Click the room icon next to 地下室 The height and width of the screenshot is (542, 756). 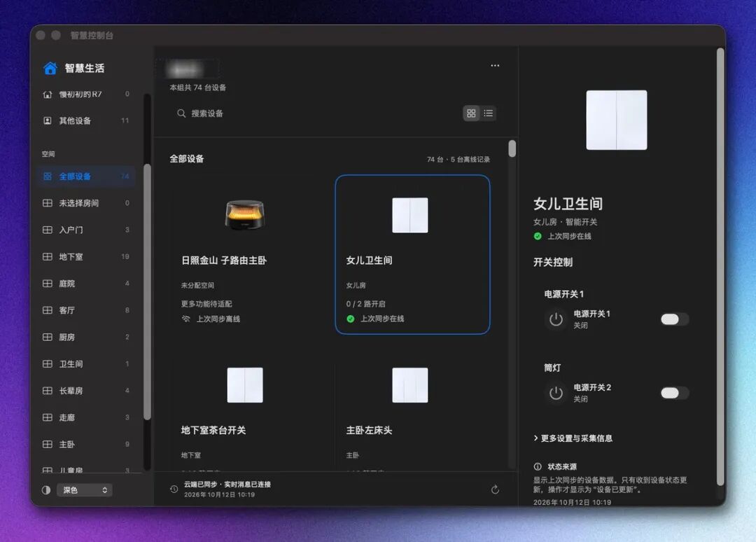coord(48,256)
